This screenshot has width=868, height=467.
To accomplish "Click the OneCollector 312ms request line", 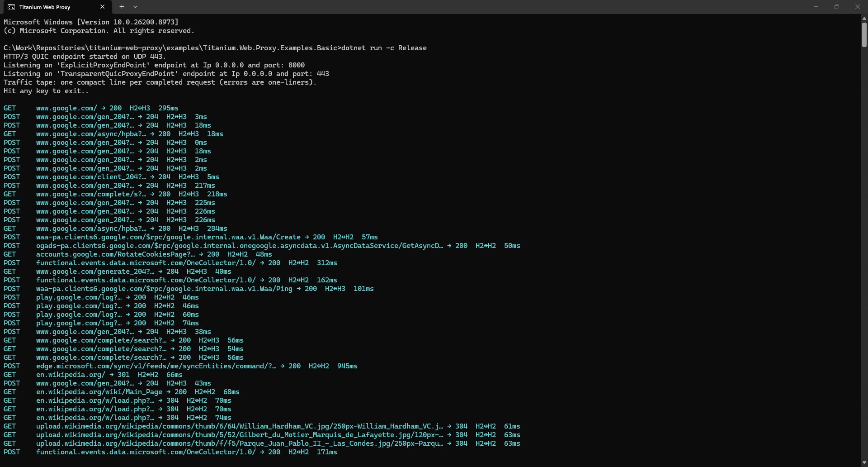I will click(x=170, y=263).
